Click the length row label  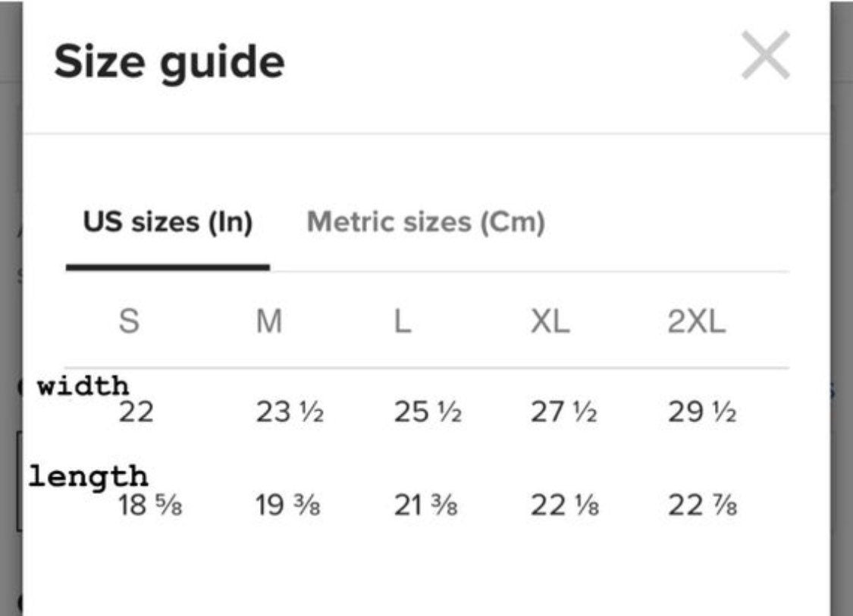[88, 477]
